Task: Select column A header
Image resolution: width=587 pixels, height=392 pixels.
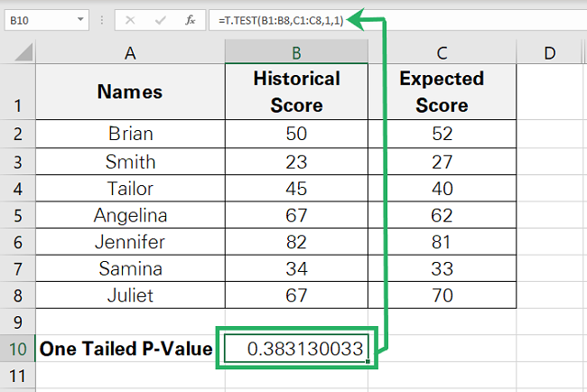Action: pyautogui.click(x=130, y=54)
